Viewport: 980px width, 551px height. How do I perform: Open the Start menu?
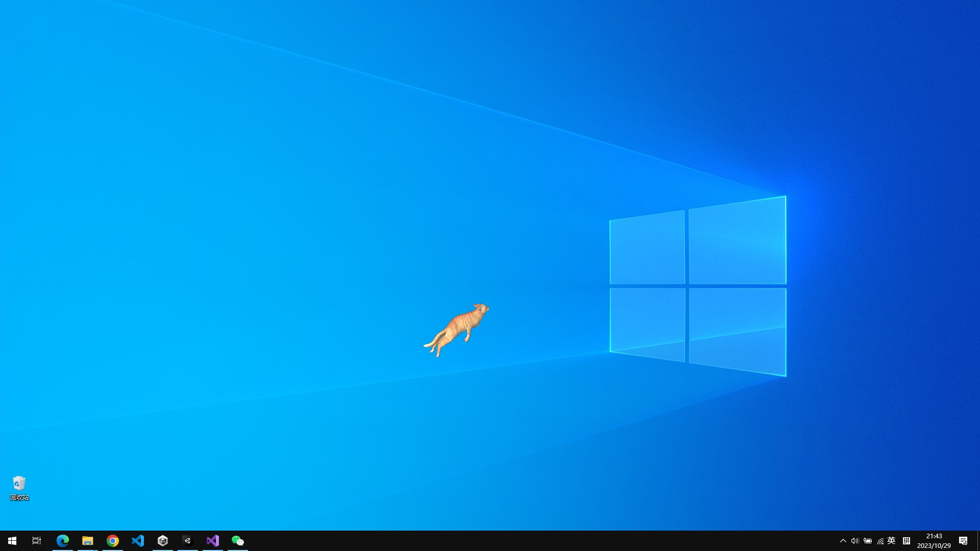[x=10, y=541]
